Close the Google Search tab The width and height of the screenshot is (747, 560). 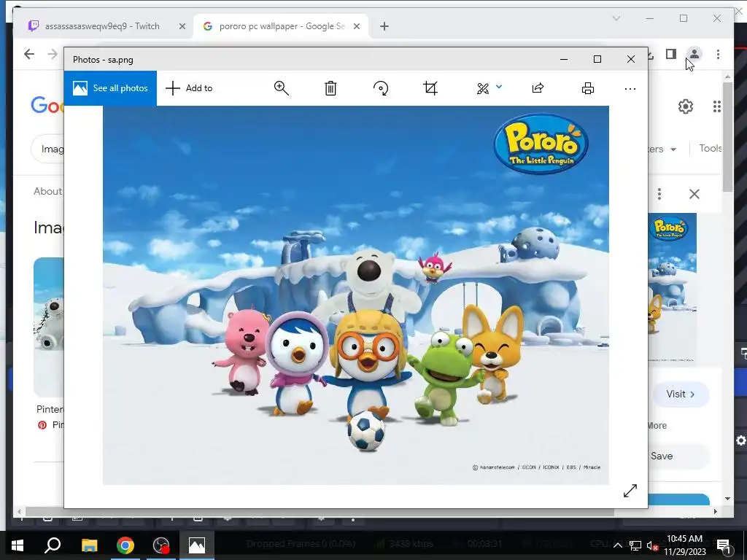pyautogui.click(x=356, y=26)
